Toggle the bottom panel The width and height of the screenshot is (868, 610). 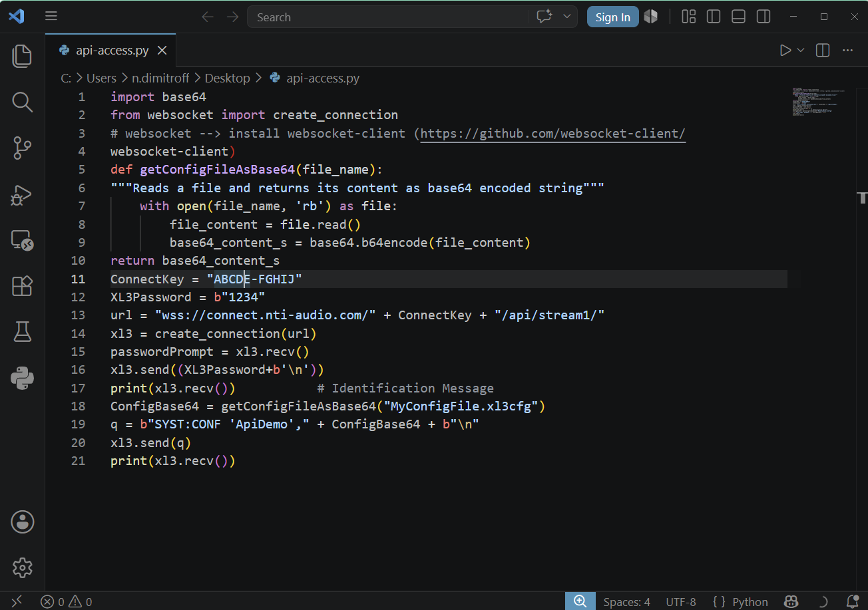point(738,17)
